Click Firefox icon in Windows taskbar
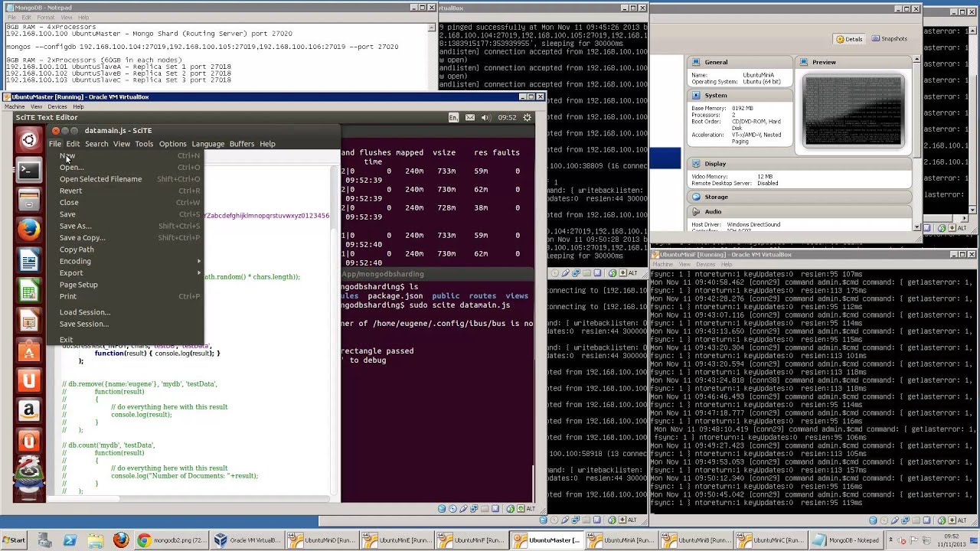This screenshot has height=551, width=980. coord(120,540)
